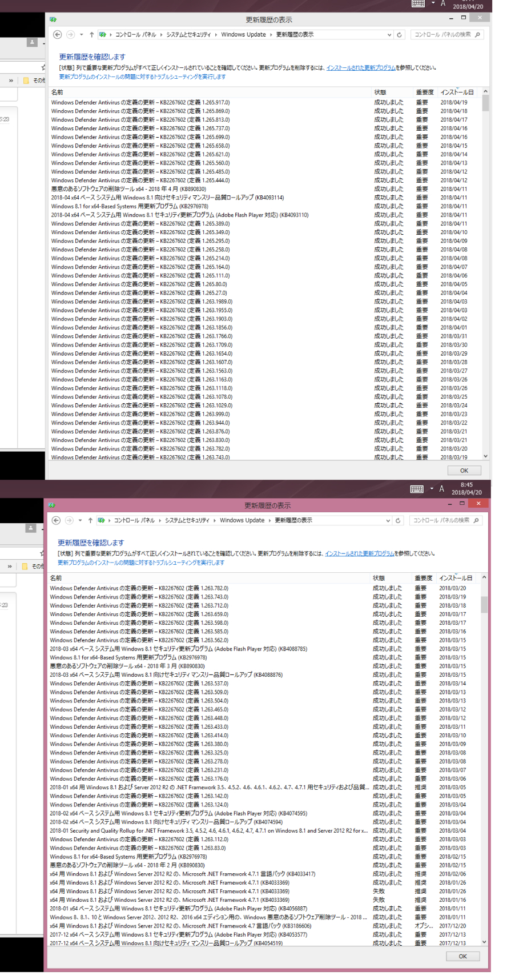Click the Up arrow in the upper window toolbar
Screen dimensions: 515x980
(x=91, y=35)
